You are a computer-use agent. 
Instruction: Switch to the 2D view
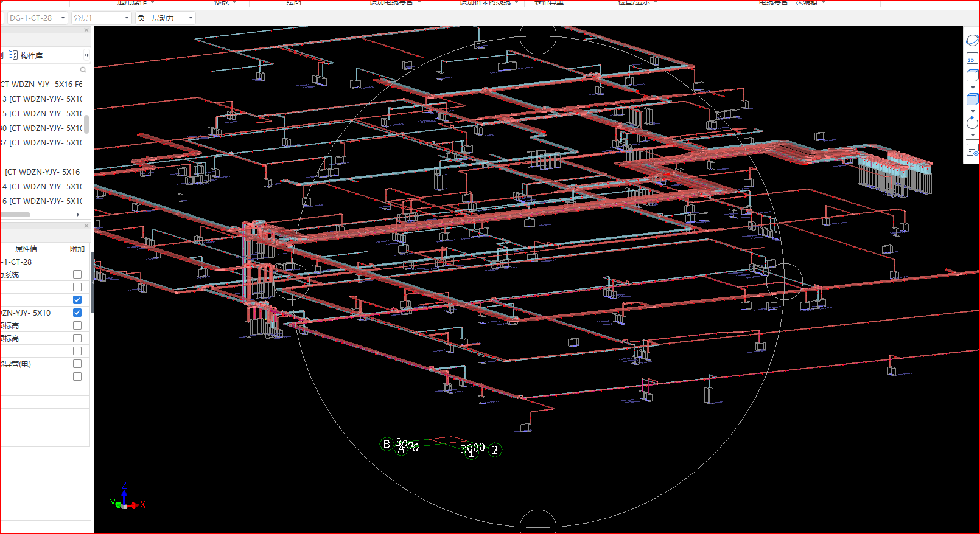pos(971,58)
